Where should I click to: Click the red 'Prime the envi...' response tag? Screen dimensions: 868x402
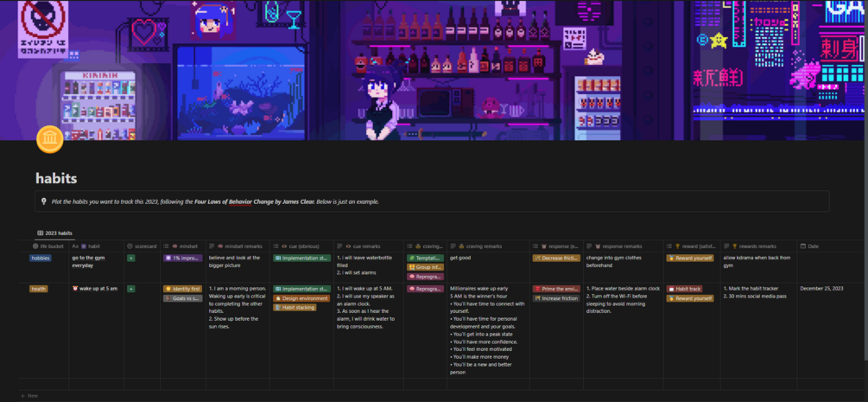556,289
